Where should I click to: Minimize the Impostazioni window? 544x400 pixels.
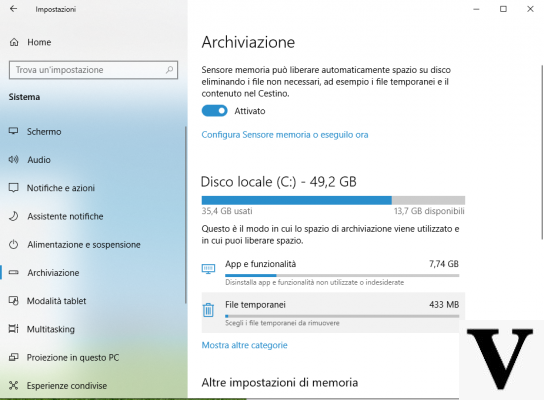(476, 9)
